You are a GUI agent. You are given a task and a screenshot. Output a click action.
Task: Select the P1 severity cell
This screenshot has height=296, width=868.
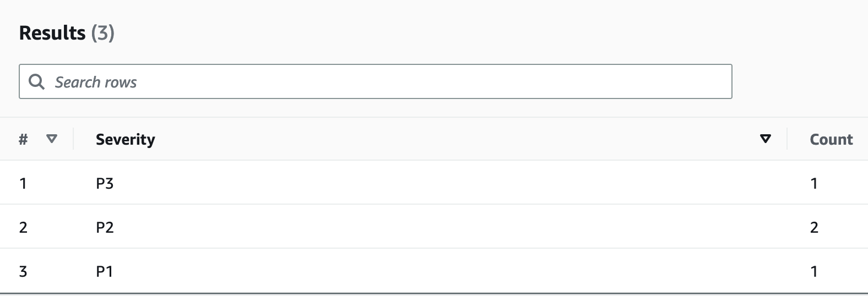pos(105,271)
